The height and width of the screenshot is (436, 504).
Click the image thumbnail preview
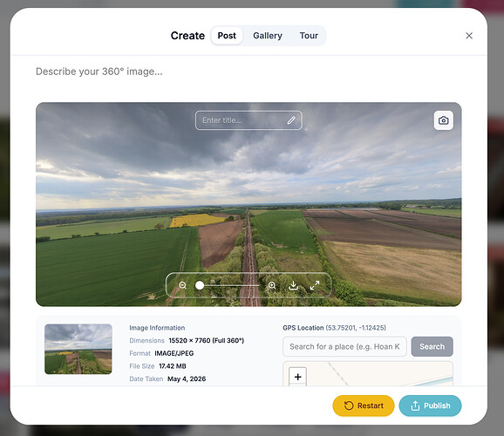click(78, 349)
